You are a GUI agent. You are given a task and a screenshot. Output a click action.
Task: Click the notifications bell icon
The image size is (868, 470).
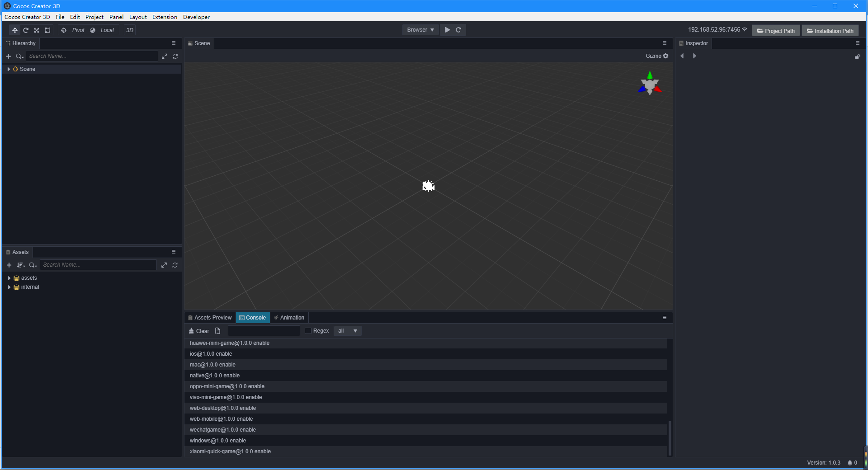click(x=850, y=463)
